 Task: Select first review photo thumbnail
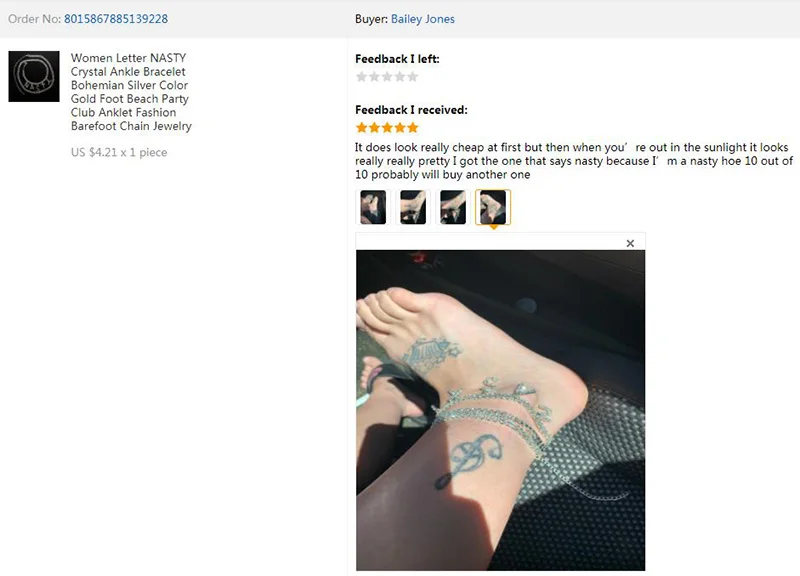pyautogui.click(x=373, y=207)
